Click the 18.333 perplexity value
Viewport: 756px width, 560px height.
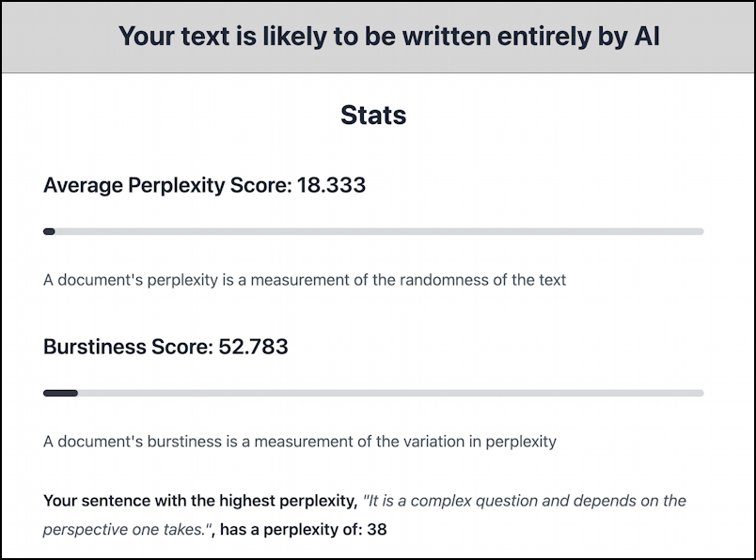pos(331,185)
